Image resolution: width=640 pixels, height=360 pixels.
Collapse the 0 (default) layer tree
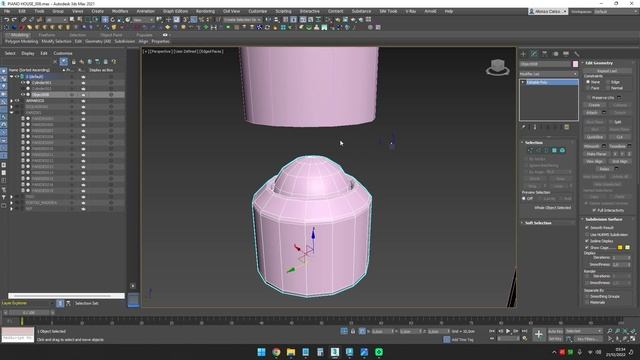coord(11,76)
